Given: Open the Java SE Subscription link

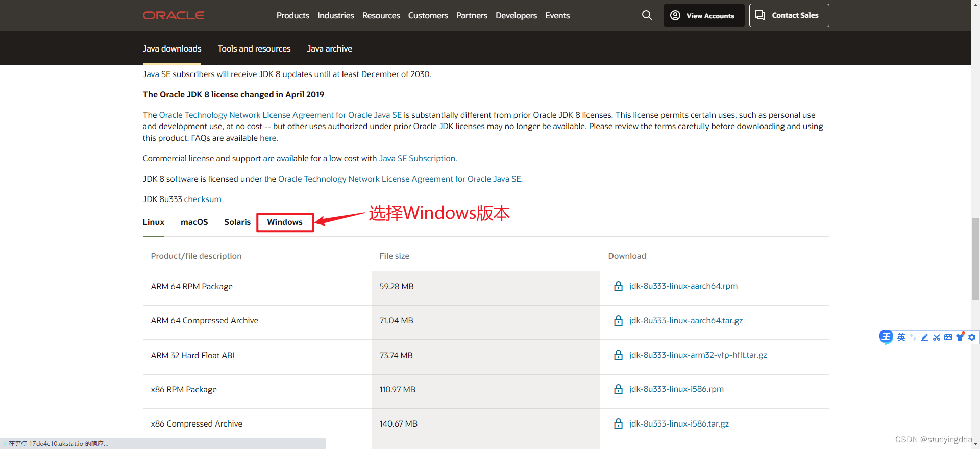Looking at the screenshot, I should [417, 159].
